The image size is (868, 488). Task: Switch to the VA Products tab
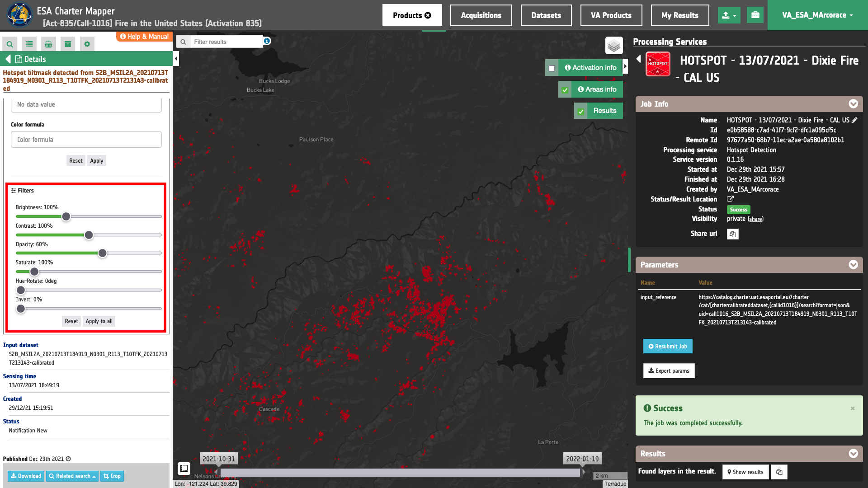point(611,15)
